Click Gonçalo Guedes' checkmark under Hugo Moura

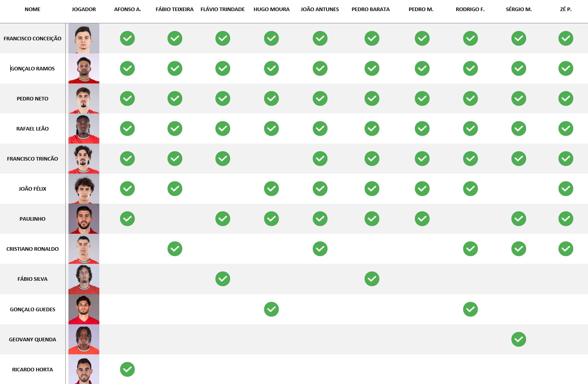click(x=271, y=309)
